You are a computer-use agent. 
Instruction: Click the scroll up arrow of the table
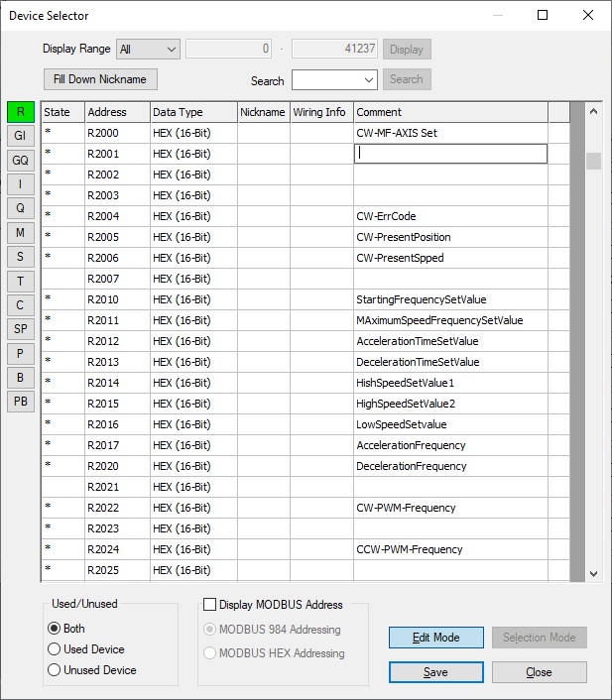point(593,112)
